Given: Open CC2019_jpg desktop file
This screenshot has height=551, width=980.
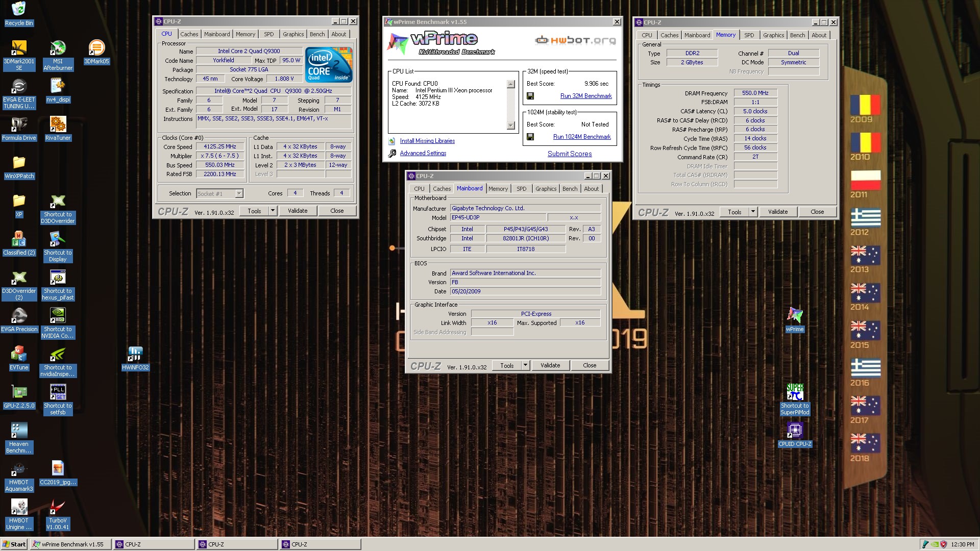Looking at the screenshot, I should [58, 473].
